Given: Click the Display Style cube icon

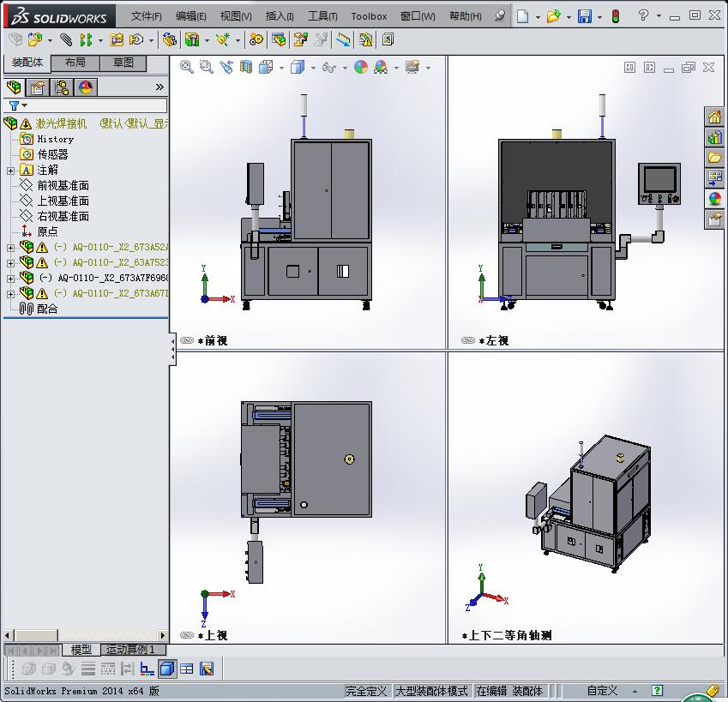Looking at the screenshot, I should point(298,67).
